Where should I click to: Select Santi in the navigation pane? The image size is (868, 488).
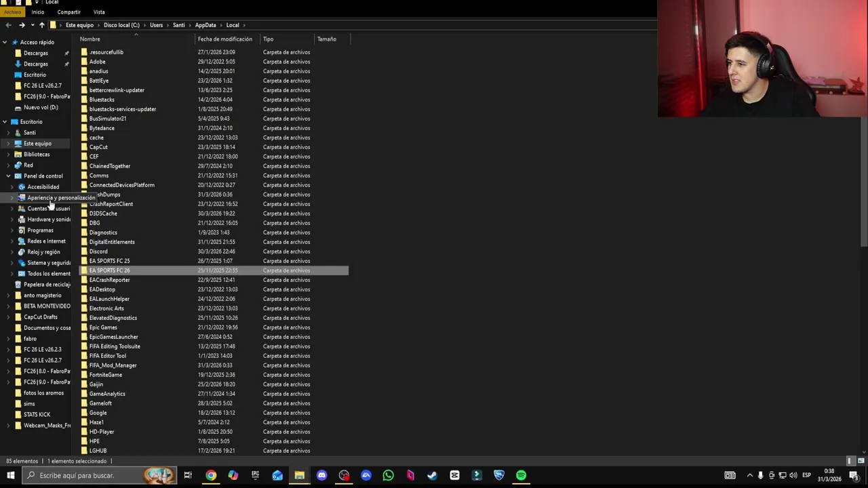coord(29,133)
